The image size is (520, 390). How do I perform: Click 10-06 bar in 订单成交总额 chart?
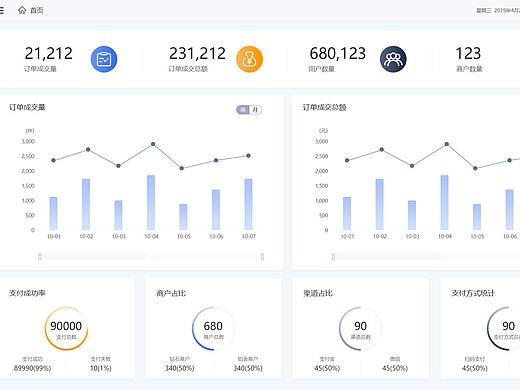click(x=509, y=210)
